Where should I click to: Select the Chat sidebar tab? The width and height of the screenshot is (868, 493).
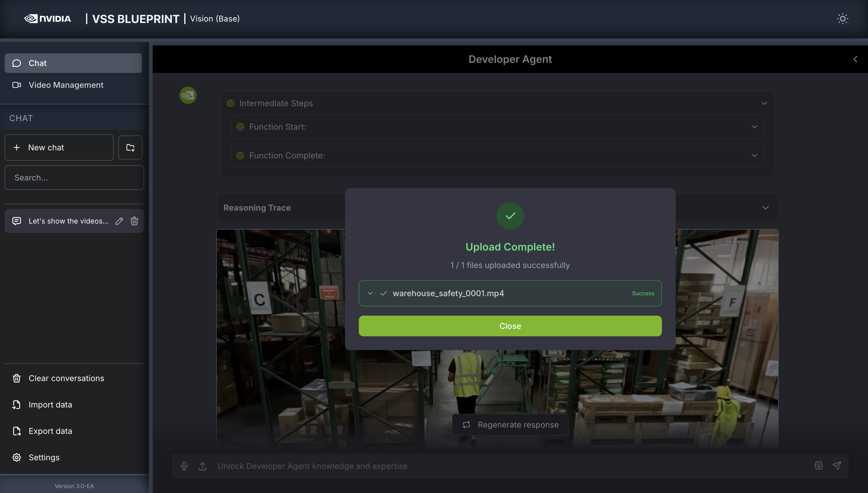coord(73,63)
